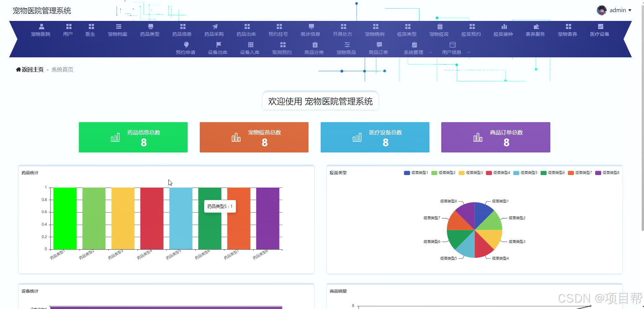Click the 寄养服务 wallet icon
The image size is (644, 309).
[536, 26]
